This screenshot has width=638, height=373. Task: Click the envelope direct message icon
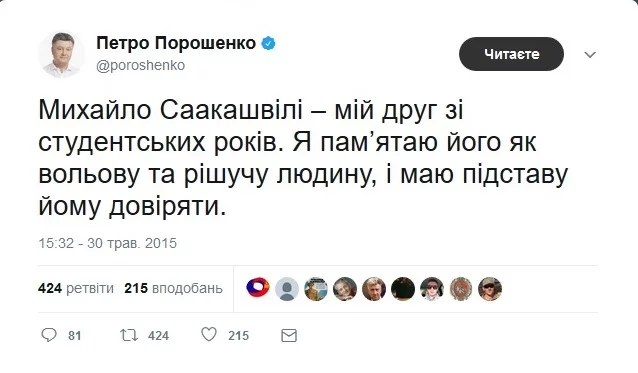point(289,336)
